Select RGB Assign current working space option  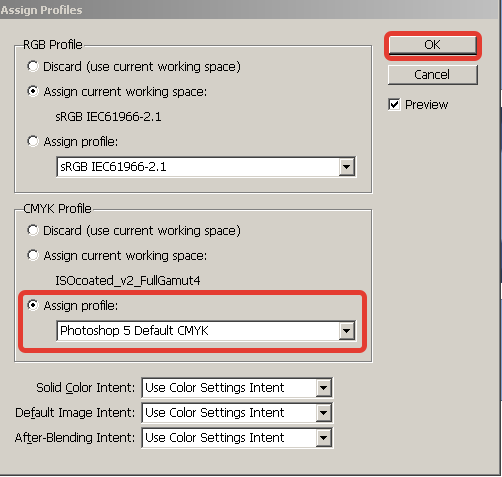pos(33,91)
